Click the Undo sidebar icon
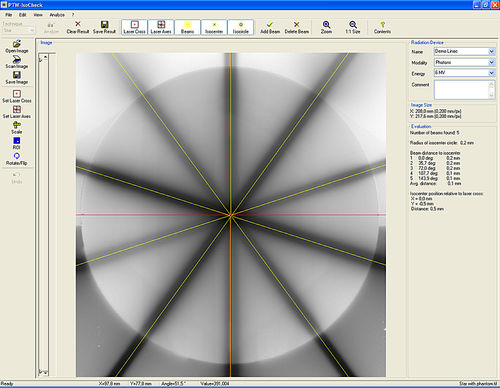Image resolution: width=500 pixels, height=388 pixels. (17, 175)
